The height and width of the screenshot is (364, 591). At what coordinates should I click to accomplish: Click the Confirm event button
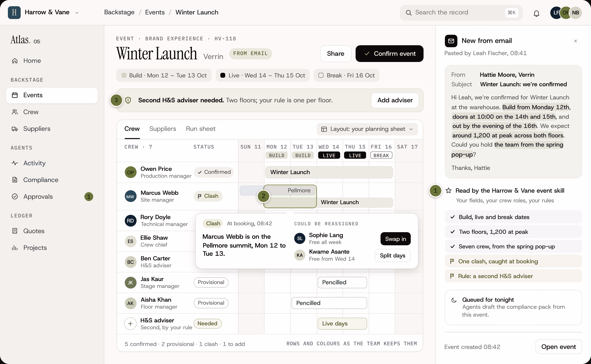pyautogui.click(x=389, y=54)
